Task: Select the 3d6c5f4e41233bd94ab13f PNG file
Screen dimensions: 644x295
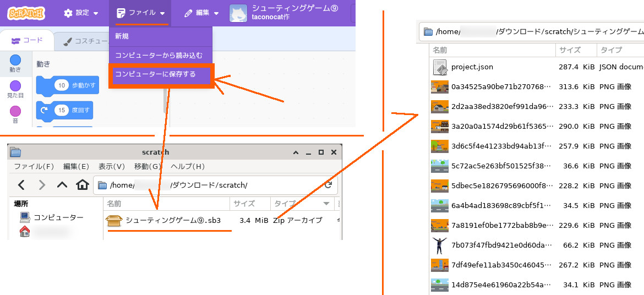Action: point(537,146)
